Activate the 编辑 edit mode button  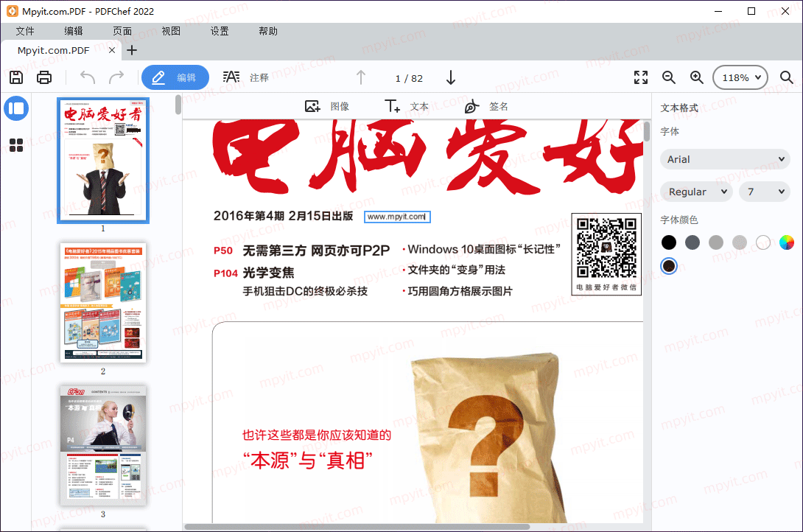pos(175,77)
